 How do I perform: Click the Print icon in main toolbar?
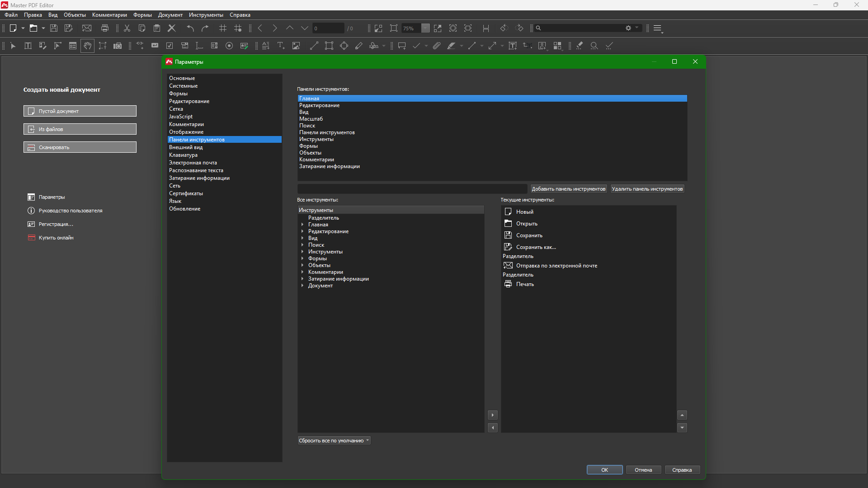(105, 28)
